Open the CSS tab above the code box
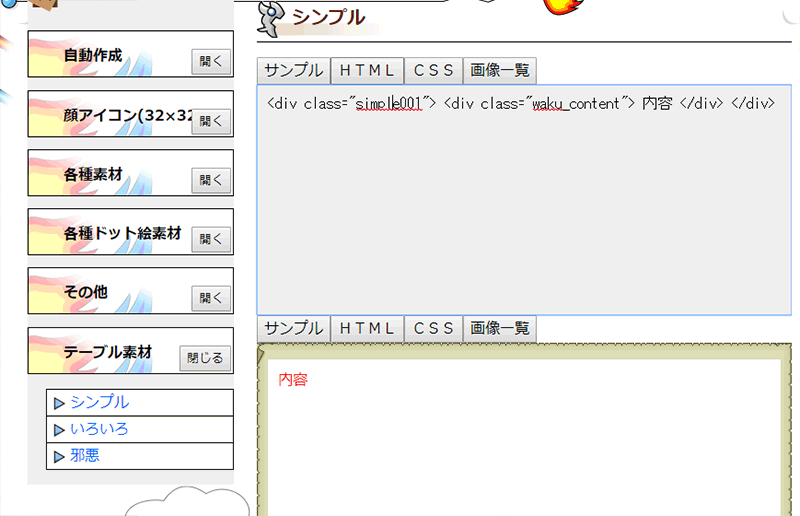The height and width of the screenshot is (516, 800). tap(434, 71)
